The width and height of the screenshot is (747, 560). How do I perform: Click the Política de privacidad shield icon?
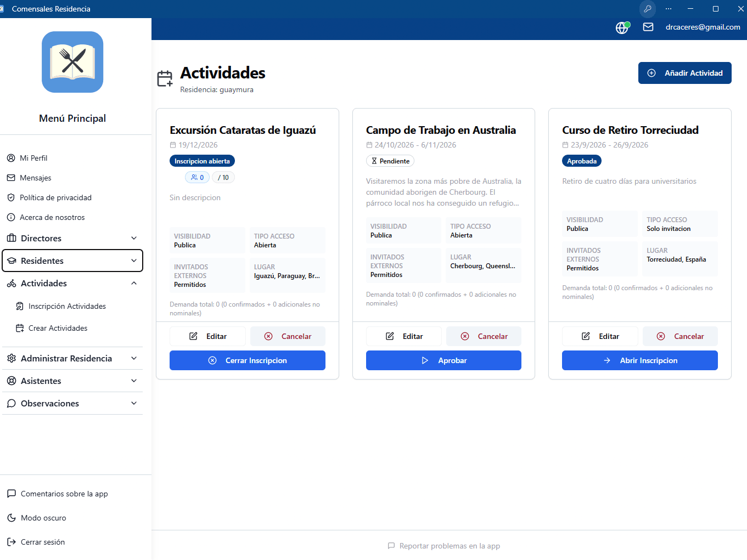(x=11, y=197)
